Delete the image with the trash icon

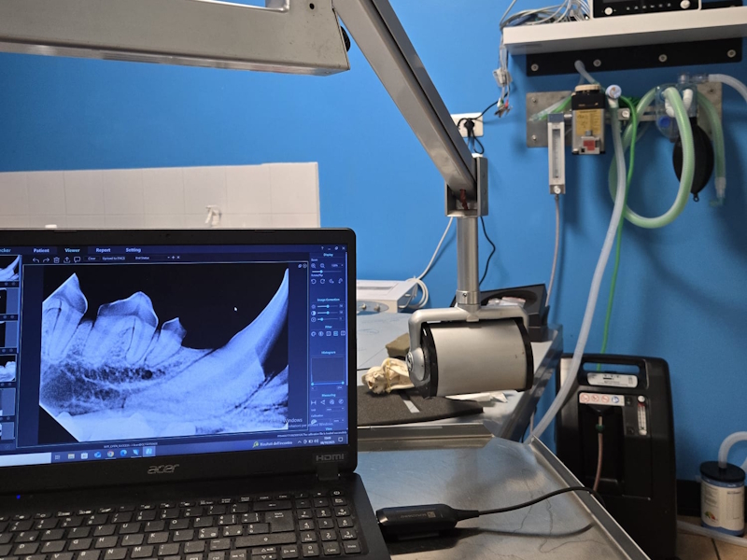coord(56,259)
